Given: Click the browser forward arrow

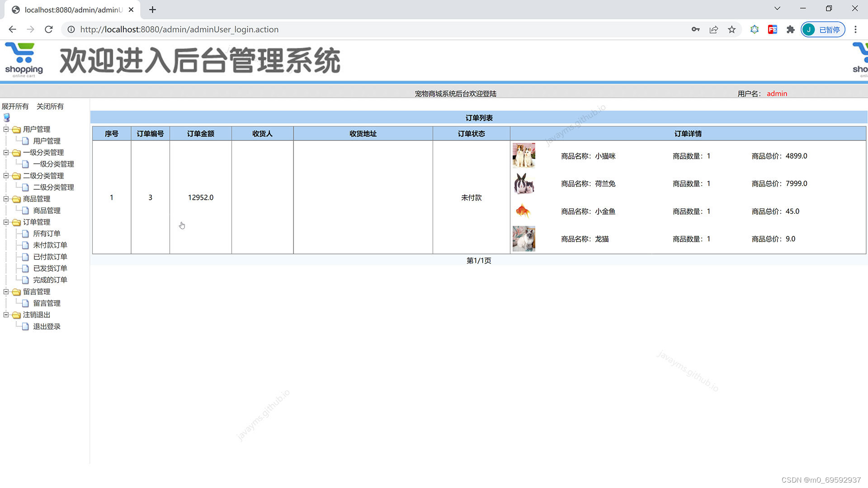Looking at the screenshot, I should pos(30,29).
